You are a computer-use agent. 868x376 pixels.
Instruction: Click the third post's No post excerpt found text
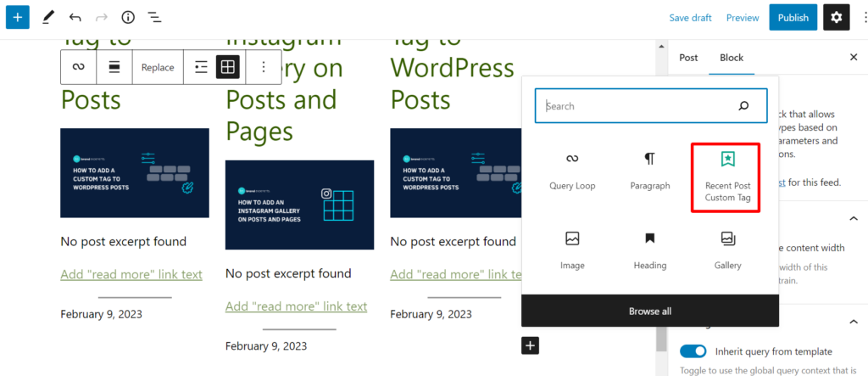(x=453, y=242)
